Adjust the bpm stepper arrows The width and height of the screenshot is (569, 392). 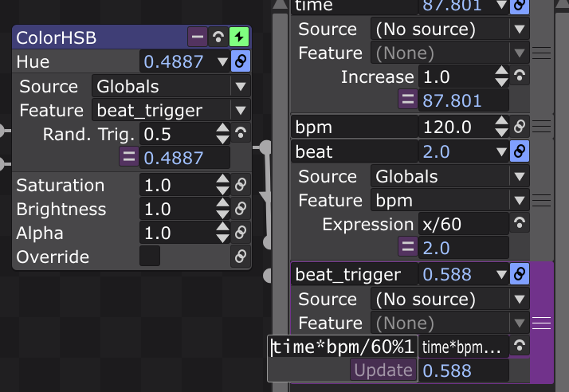[x=501, y=127]
